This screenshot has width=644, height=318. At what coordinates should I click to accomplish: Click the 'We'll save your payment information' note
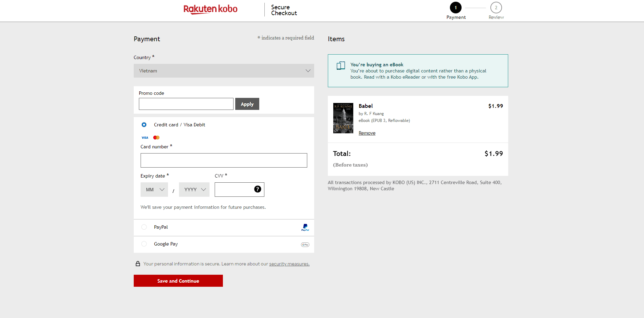pyautogui.click(x=203, y=207)
